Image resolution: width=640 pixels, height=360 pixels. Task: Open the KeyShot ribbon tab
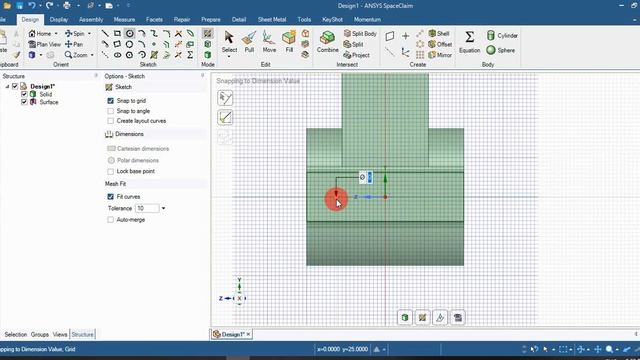[332, 20]
